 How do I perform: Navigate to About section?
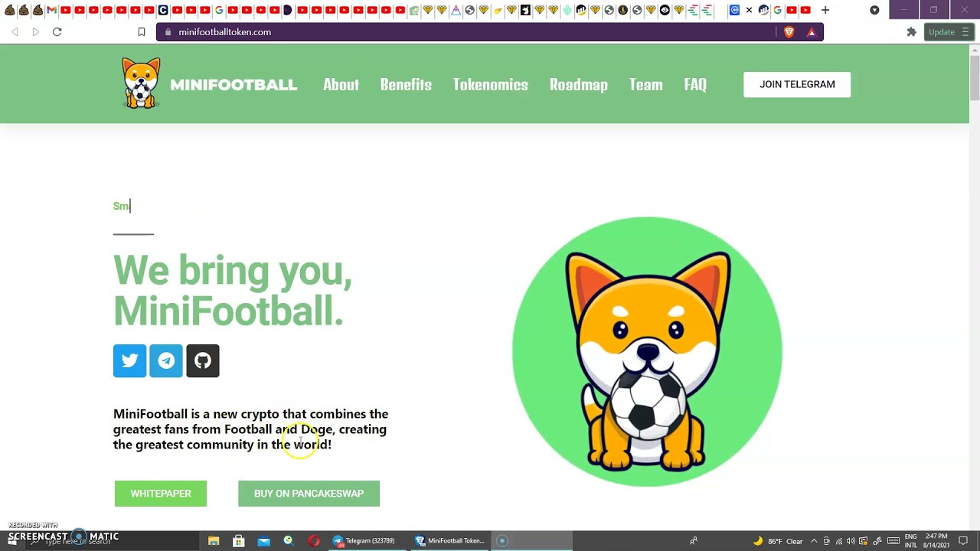(341, 84)
